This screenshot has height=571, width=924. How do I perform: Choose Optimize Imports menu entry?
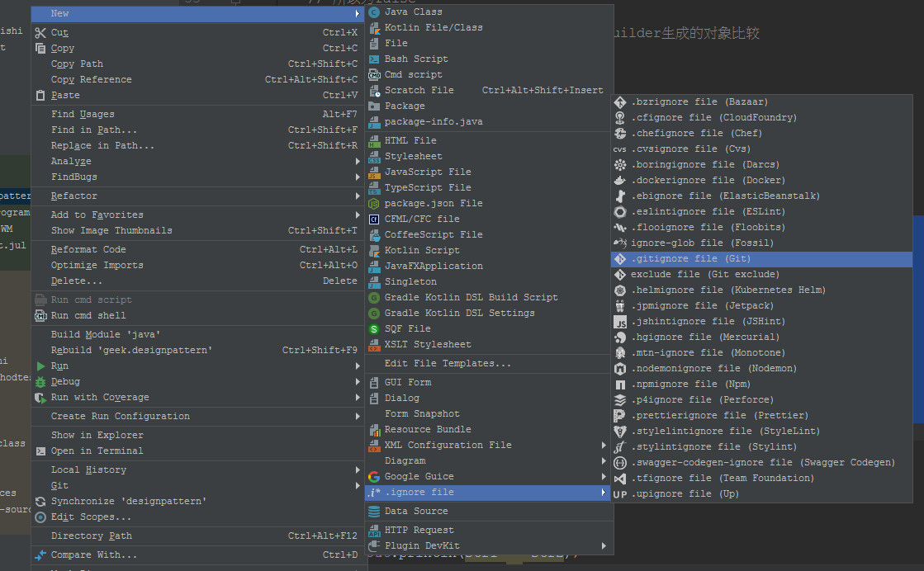(x=197, y=266)
